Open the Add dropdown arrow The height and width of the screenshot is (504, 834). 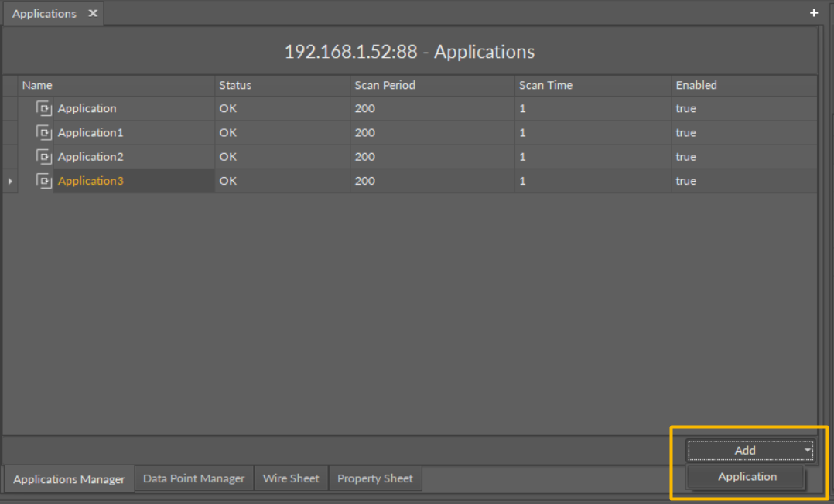[807, 450]
